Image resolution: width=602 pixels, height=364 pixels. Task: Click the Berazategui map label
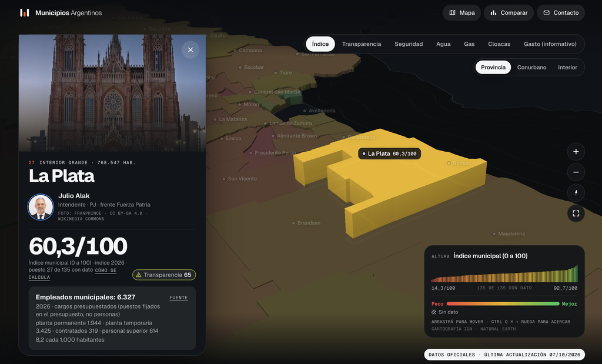(x=360, y=137)
